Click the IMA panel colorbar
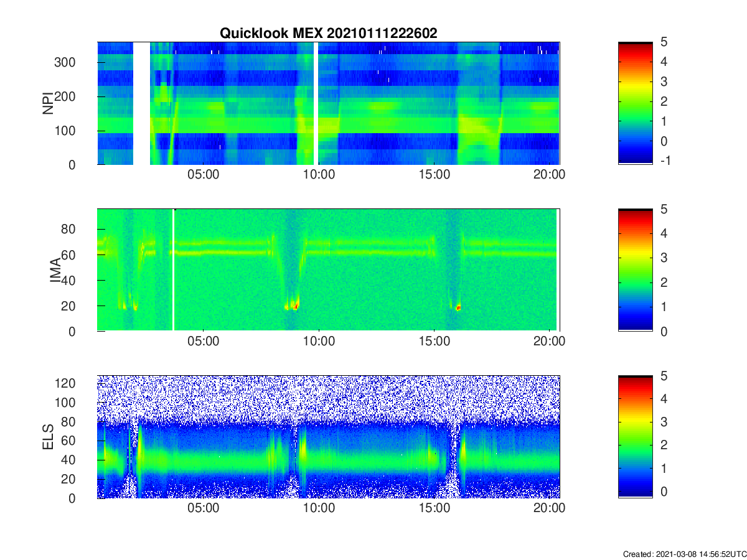The image size is (747, 560). (x=636, y=270)
